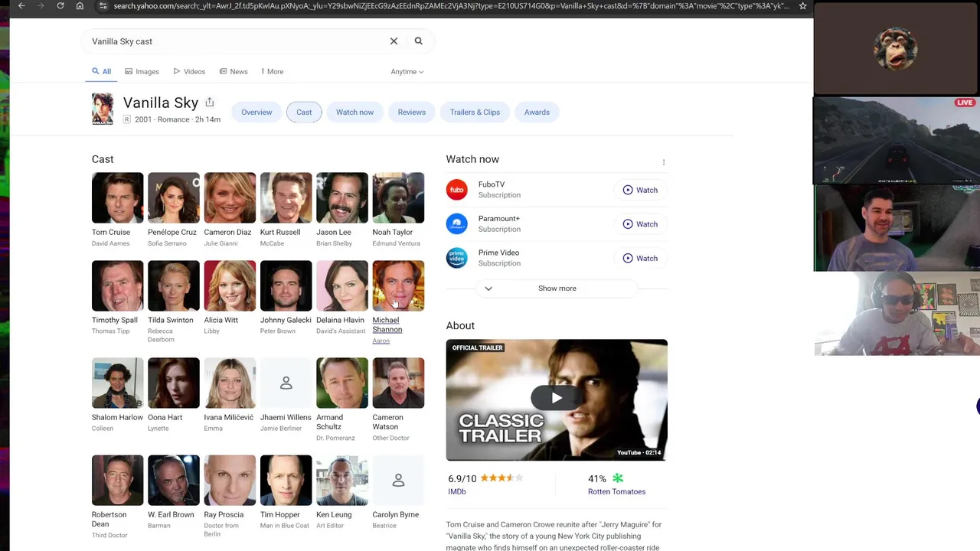Select Johnny Galecki cast photo
Image resolution: width=980 pixels, height=551 pixels.
286,285
